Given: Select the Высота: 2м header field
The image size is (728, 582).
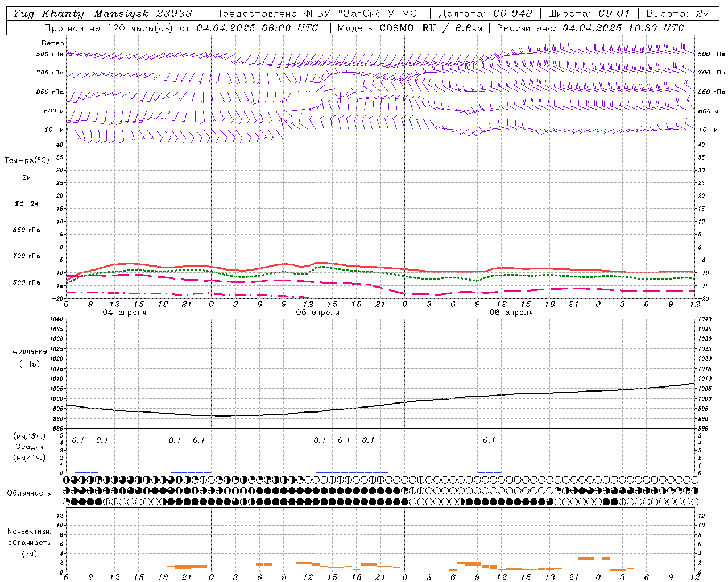Looking at the screenshot, I should click(677, 14).
